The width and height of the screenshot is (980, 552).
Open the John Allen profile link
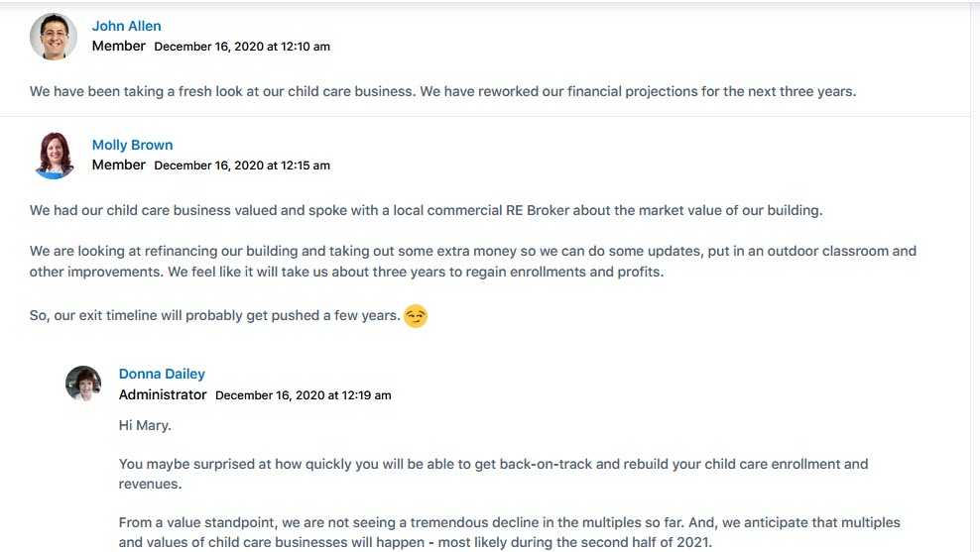(126, 26)
